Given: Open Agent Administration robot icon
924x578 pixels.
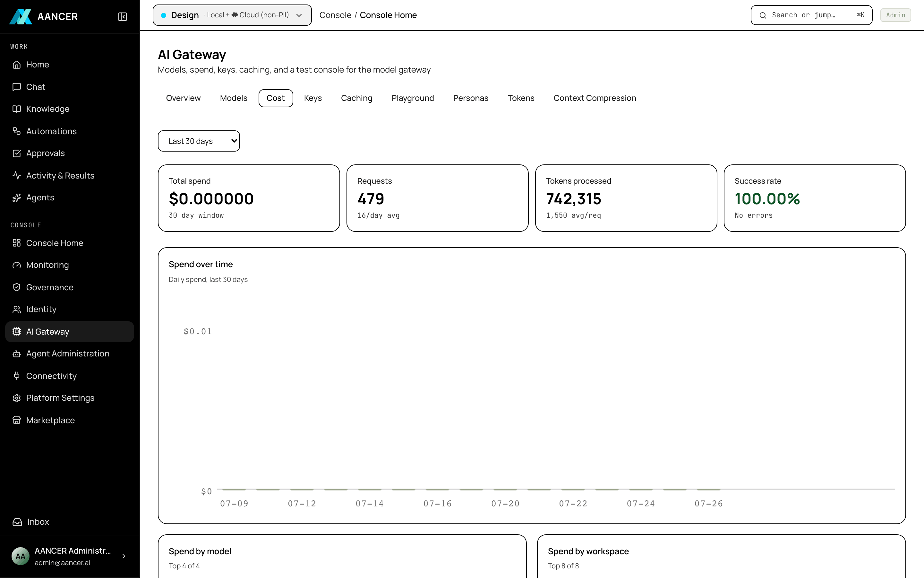Looking at the screenshot, I should pyautogui.click(x=16, y=354).
